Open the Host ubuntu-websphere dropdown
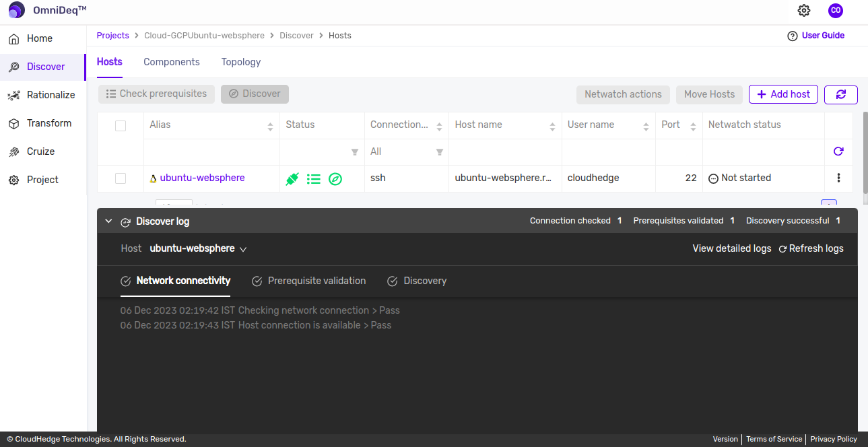The width and height of the screenshot is (868, 447). point(198,248)
